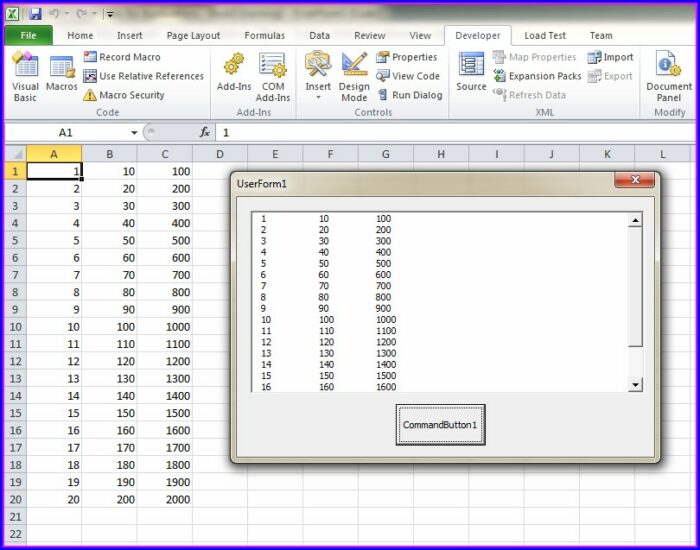
Task: Click Refresh Data in XML group
Action: coord(529,95)
